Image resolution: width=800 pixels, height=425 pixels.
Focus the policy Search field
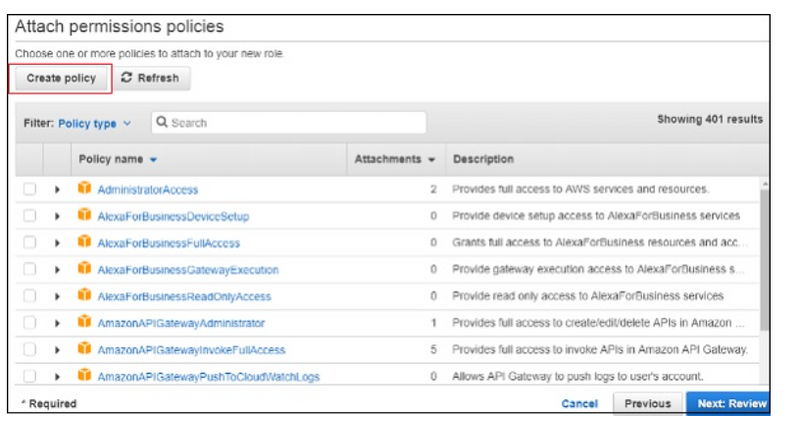[289, 122]
